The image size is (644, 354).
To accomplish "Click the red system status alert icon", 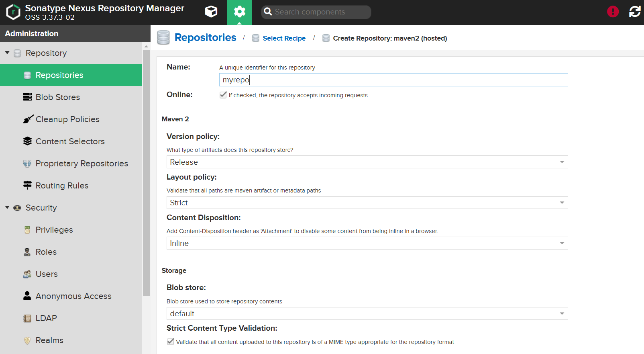I will point(613,12).
